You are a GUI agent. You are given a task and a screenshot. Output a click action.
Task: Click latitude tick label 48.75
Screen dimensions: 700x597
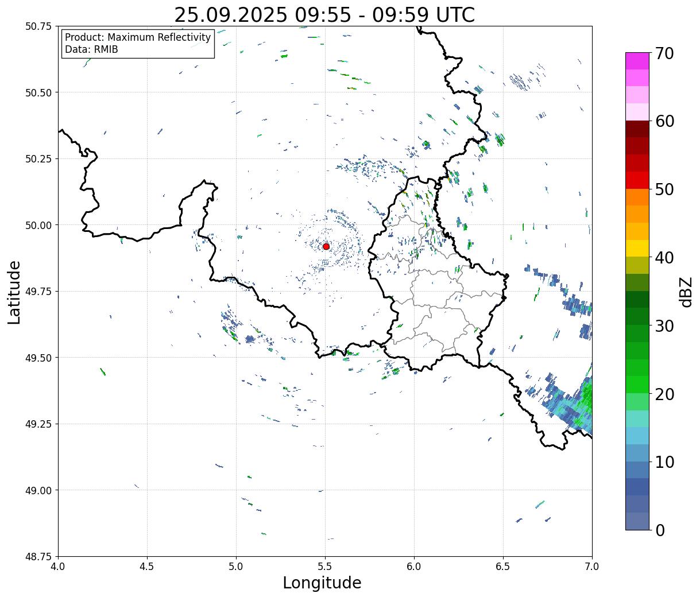coord(38,557)
